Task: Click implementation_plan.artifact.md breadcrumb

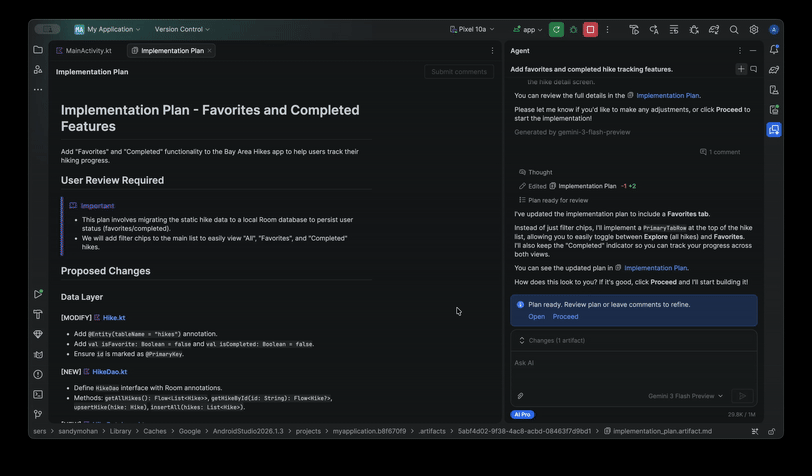Action: tap(658, 431)
